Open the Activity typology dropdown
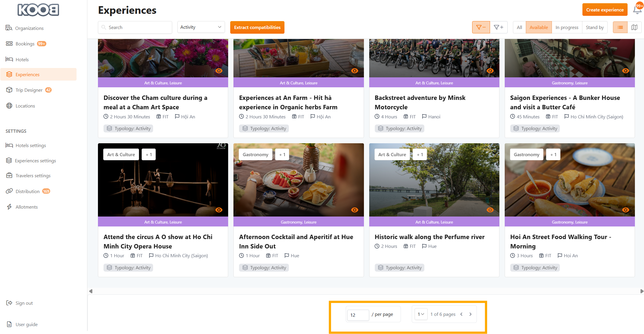The image size is (644, 334). coord(201,27)
